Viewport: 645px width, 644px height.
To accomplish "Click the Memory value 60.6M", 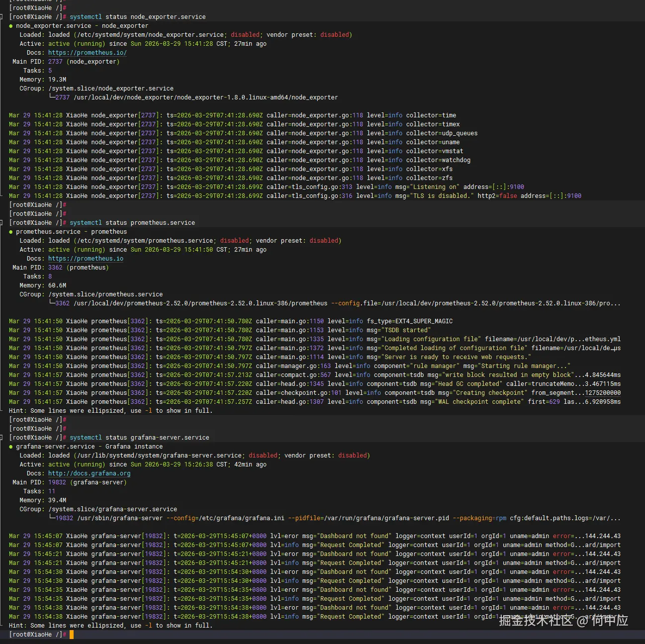I will (x=57, y=285).
